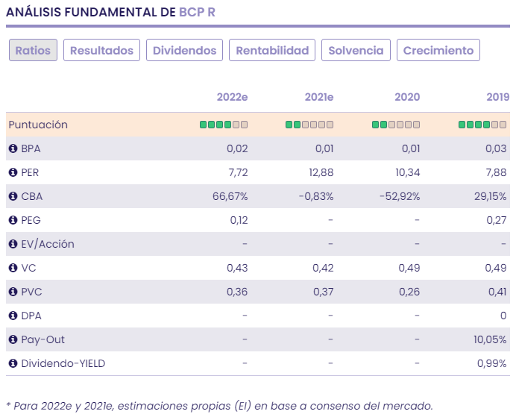Click the info icon beside VC
The height and width of the screenshot is (420, 516).
pyautogui.click(x=13, y=268)
